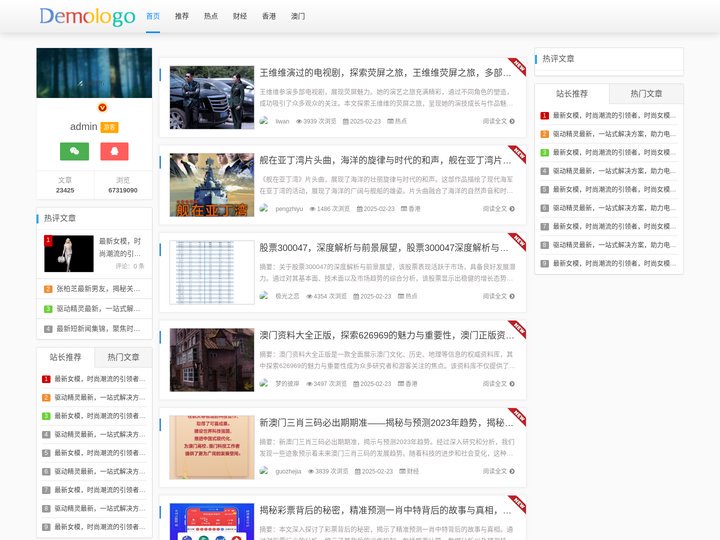
Task: Click 阅读全文 arrow icon for 新澳门三肖三码 article
Action: pyautogui.click(x=512, y=472)
